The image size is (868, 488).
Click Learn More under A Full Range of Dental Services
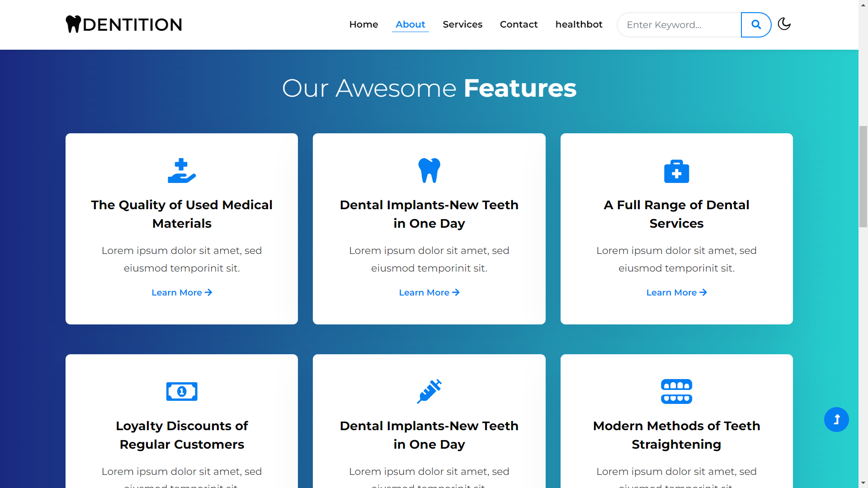676,293
